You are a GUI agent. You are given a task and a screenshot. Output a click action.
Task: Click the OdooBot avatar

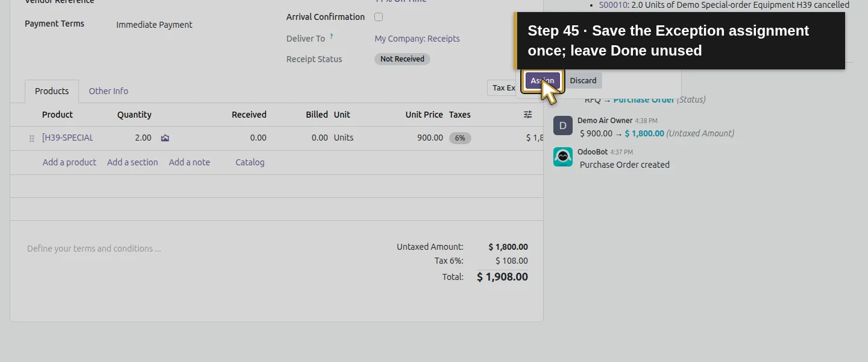(563, 157)
